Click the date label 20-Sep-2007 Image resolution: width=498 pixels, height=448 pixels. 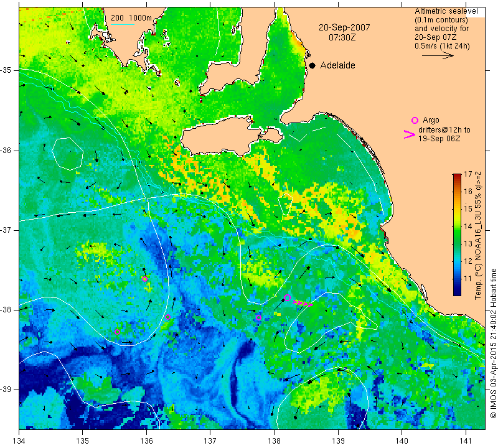pos(344,27)
